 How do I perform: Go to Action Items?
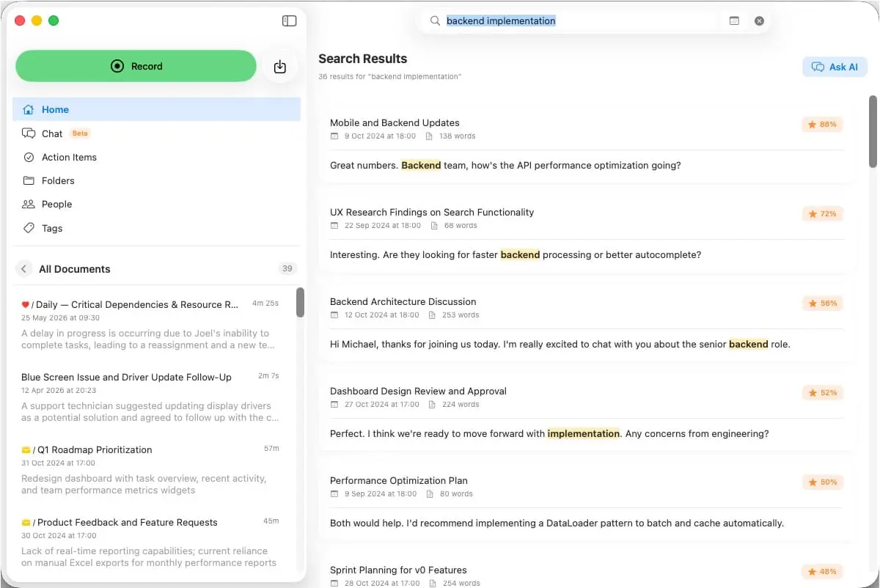(x=156, y=157)
